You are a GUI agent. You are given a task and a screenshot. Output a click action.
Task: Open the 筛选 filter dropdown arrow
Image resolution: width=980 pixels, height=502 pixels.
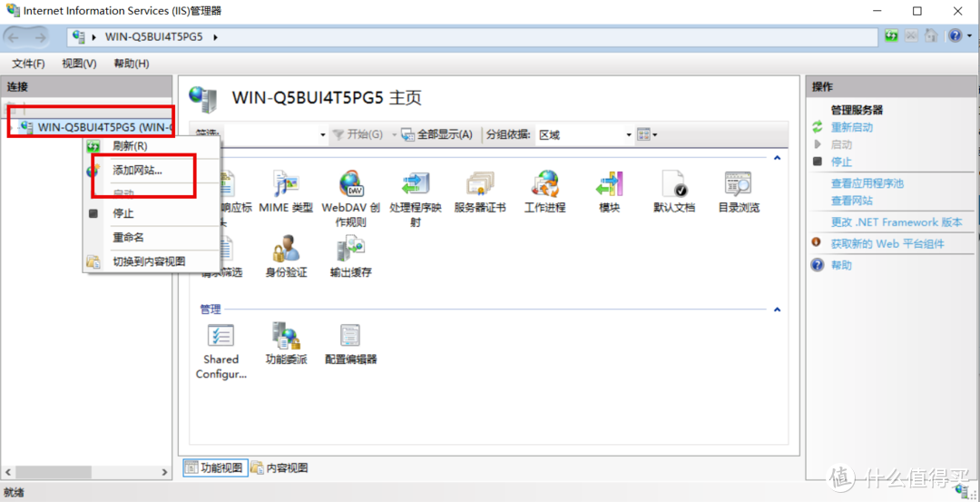coord(323,135)
